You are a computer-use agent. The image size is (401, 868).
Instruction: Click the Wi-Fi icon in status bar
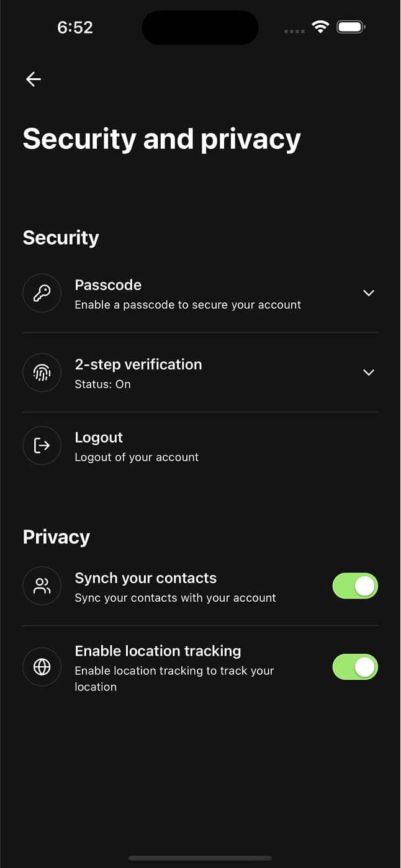(x=320, y=27)
